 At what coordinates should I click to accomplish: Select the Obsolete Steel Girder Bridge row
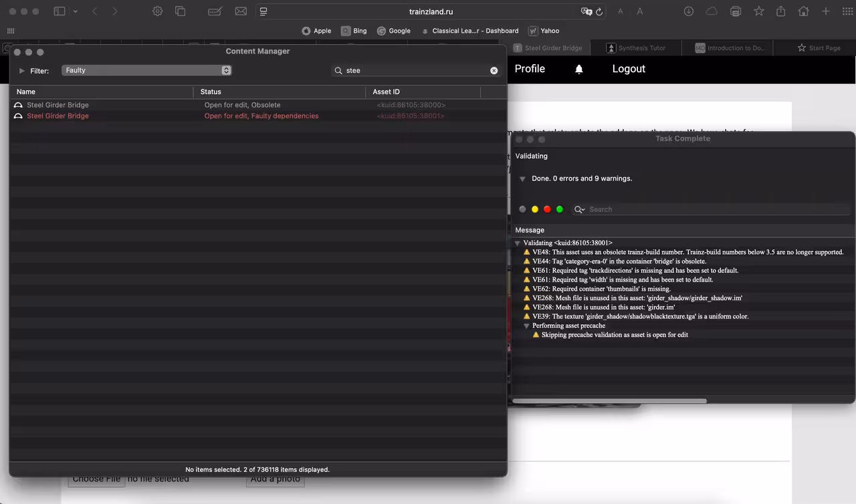pos(257,105)
